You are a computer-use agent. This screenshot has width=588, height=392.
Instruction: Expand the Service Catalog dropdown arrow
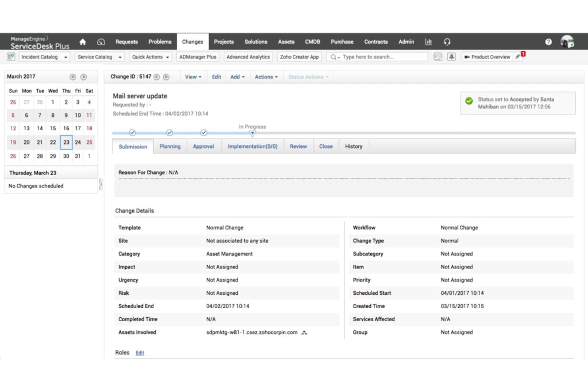(x=120, y=57)
